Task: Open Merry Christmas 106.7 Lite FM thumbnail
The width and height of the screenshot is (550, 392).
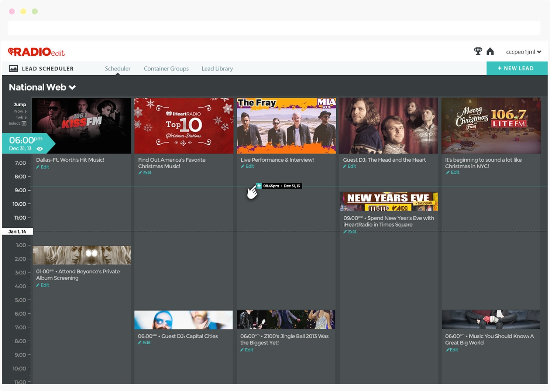Action: tap(491, 126)
